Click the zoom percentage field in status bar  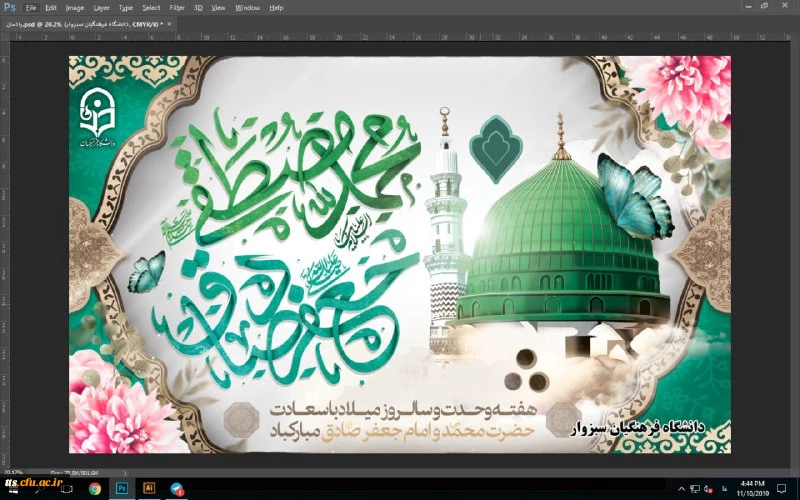click(13, 470)
